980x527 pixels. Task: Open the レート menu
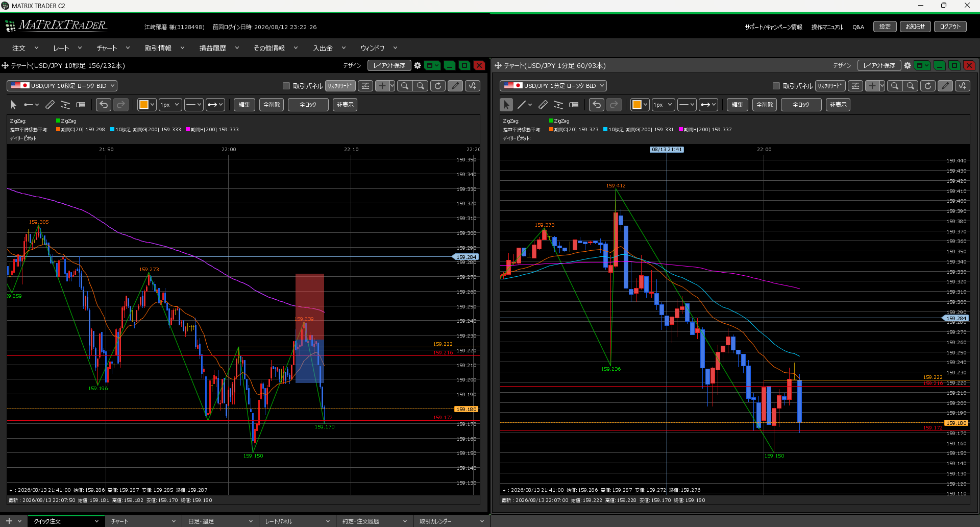pos(67,48)
